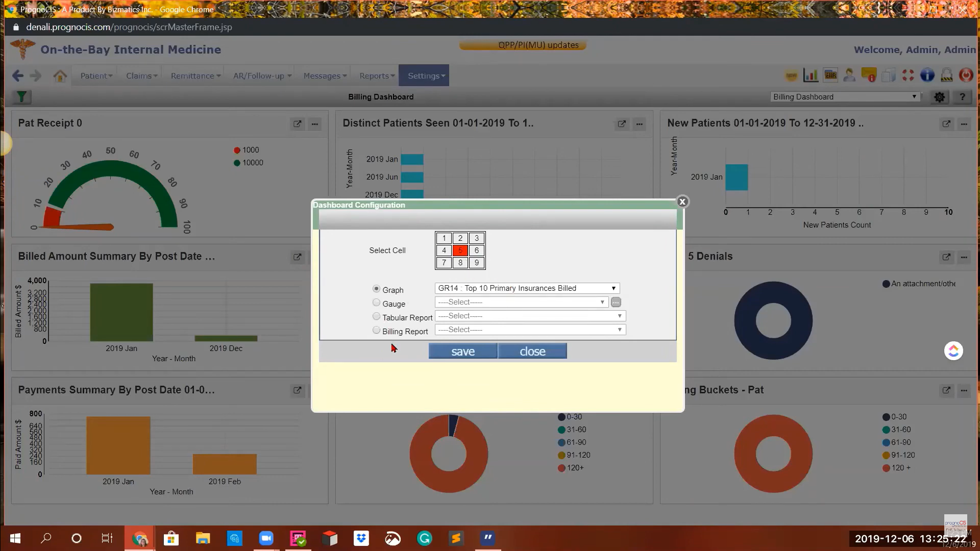This screenshot has width=980, height=551.
Task: Expand the Billing Report select dropdown
Action: 530,330
